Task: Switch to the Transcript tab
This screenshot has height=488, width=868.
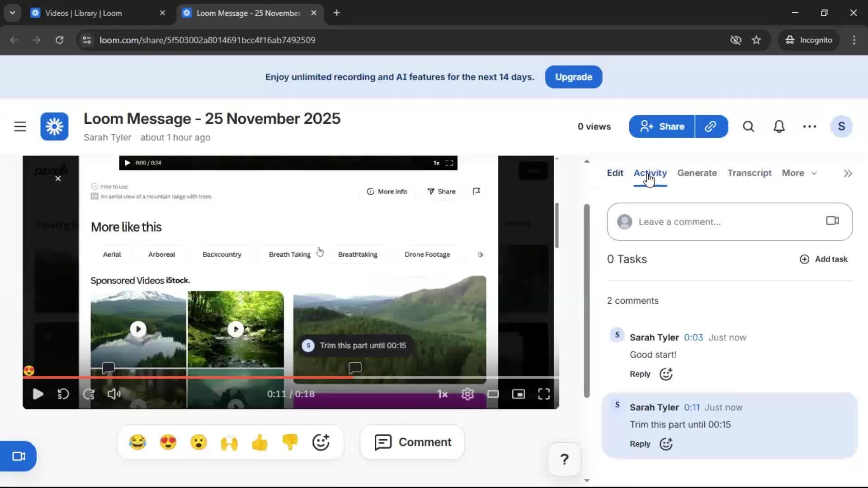Action: [749, 173]
